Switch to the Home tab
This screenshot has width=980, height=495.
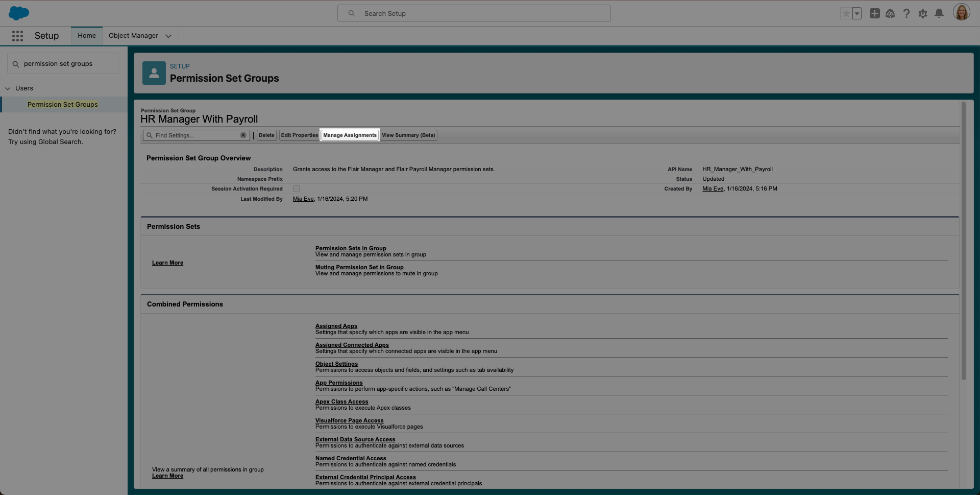click(87, 36)
